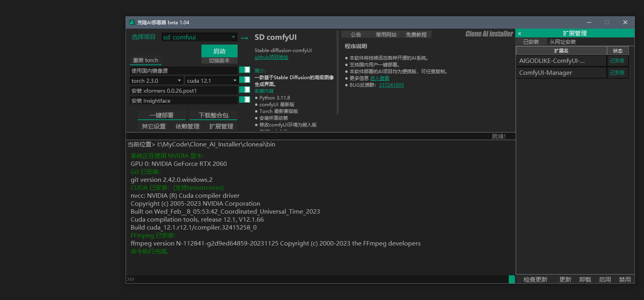Close the 克隆AI部署器 window
Viewport: 644px width, 300px height.
tap(625, 22)
